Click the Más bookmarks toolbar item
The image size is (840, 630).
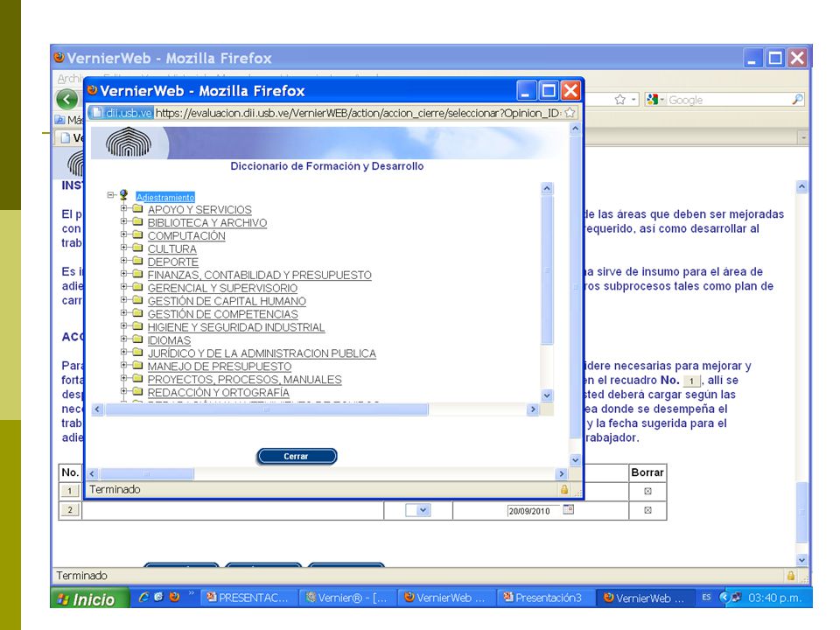click(70, 120)
